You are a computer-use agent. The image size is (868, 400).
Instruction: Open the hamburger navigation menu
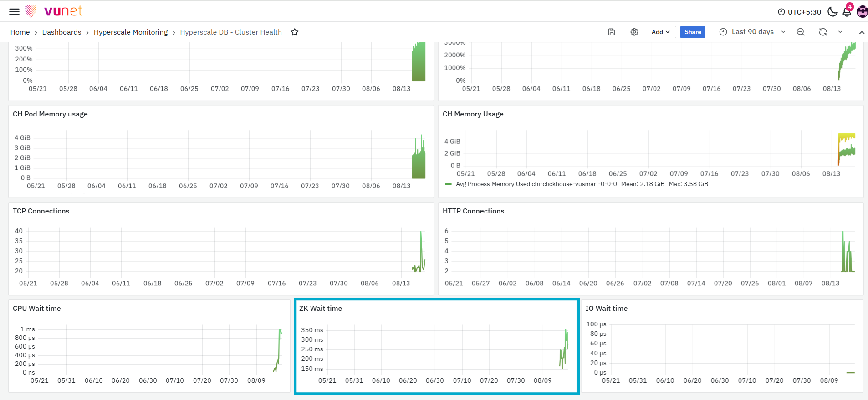[x=15, y=11]
